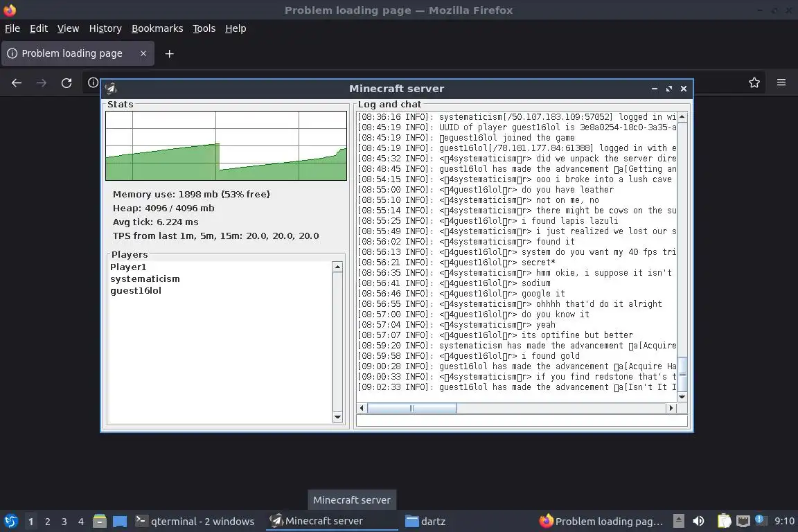The width and height of the screenshot is (798, 532).
Task: Click the server command input field
Action: 522,420
